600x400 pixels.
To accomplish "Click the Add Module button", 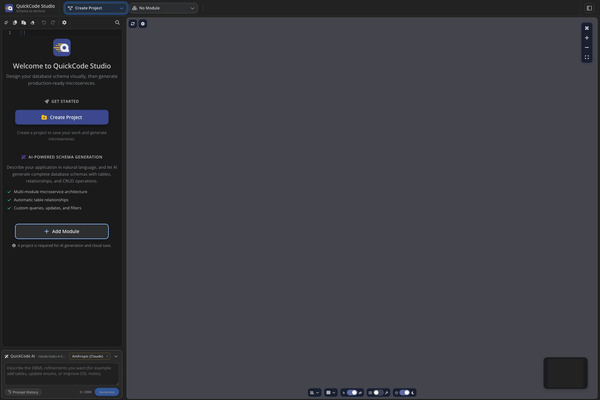I will [x=62, y=231].
